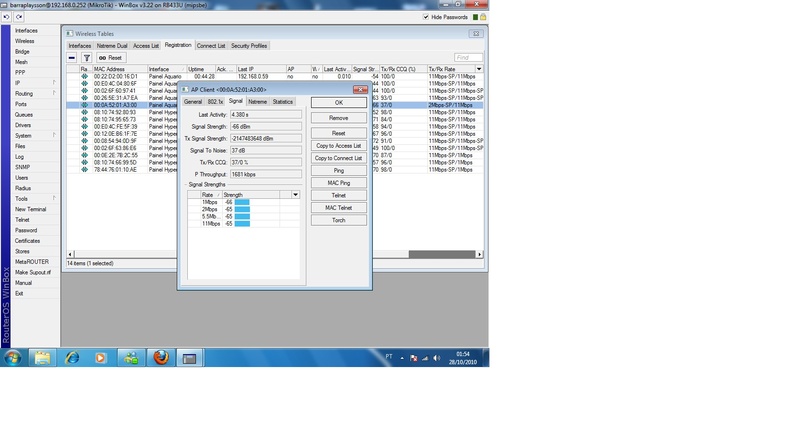Open the Security Profiles tab

click(249, 45)
